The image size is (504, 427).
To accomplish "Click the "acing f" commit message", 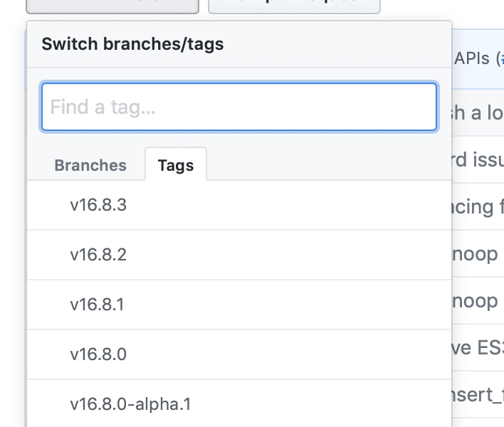I will (x=478, y=207).
